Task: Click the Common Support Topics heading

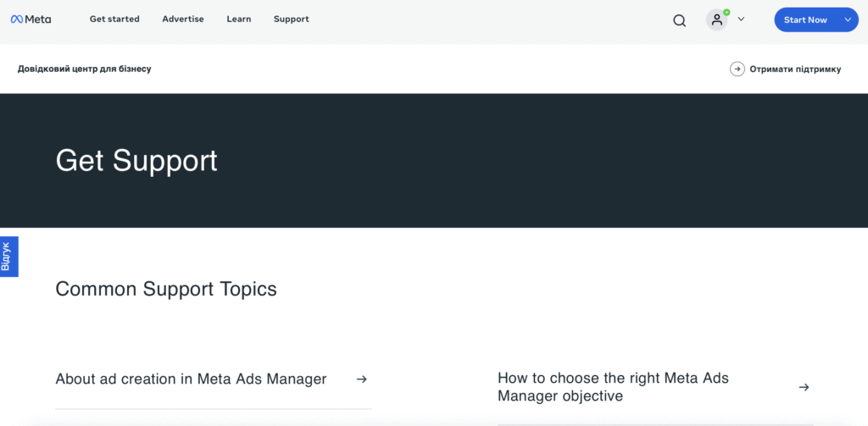Action: [x=166, y=289]
